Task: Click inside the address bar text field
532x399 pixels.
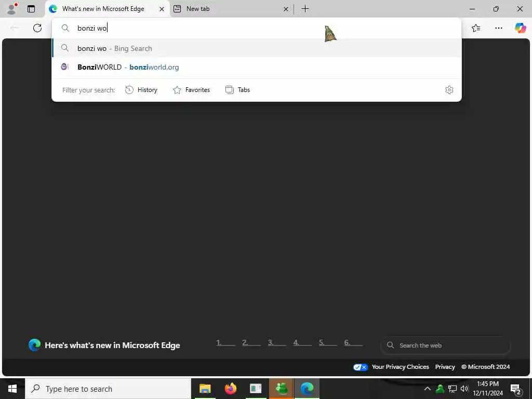Action: (x=257, y=28)
